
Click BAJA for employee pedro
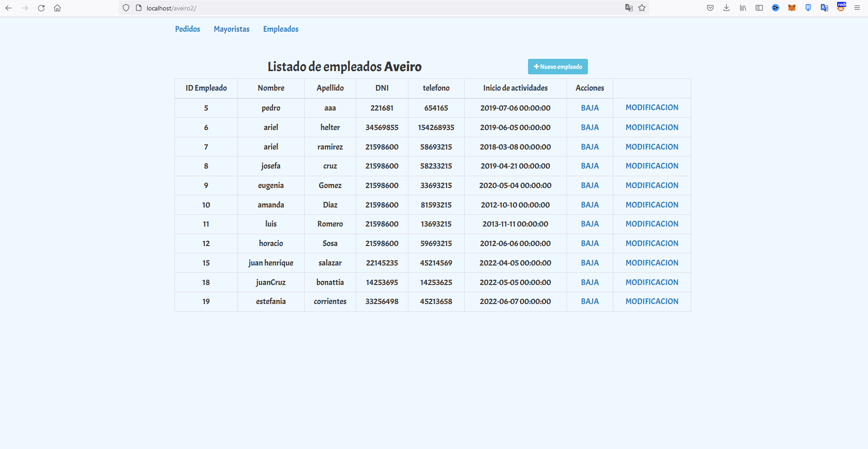tap(590, 108)
